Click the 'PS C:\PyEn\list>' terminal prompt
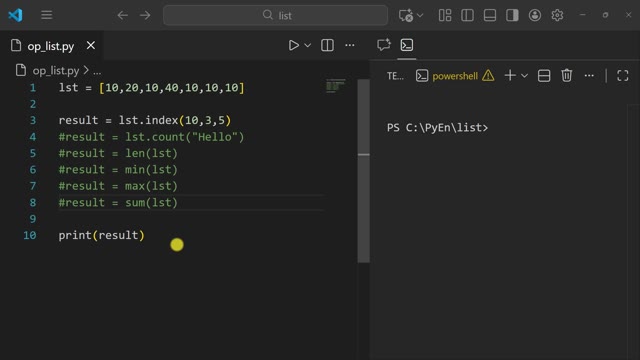This screenshot has width=640, height=360. coord(437,128)
